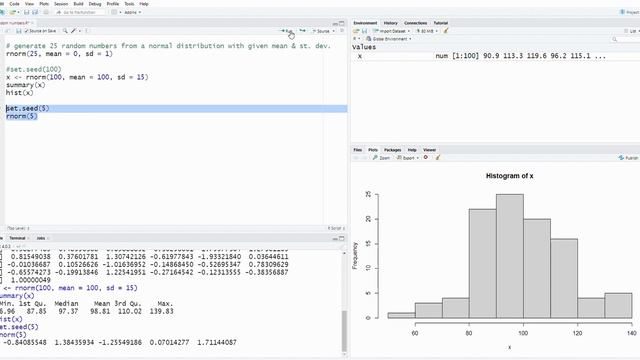Open the Session menu
Viewport: 640px width, 360px height.
click(61, 4)
